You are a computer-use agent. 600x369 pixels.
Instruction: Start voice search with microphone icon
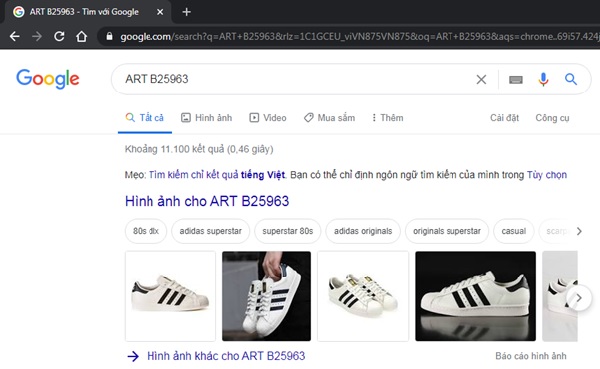(x=543, y=79)
